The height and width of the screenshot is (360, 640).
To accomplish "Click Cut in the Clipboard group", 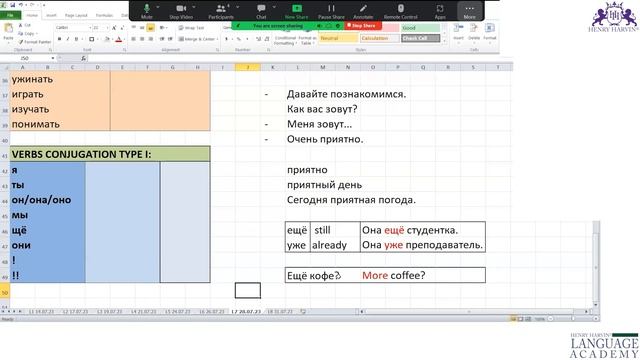I will click(x=24, y=26).
